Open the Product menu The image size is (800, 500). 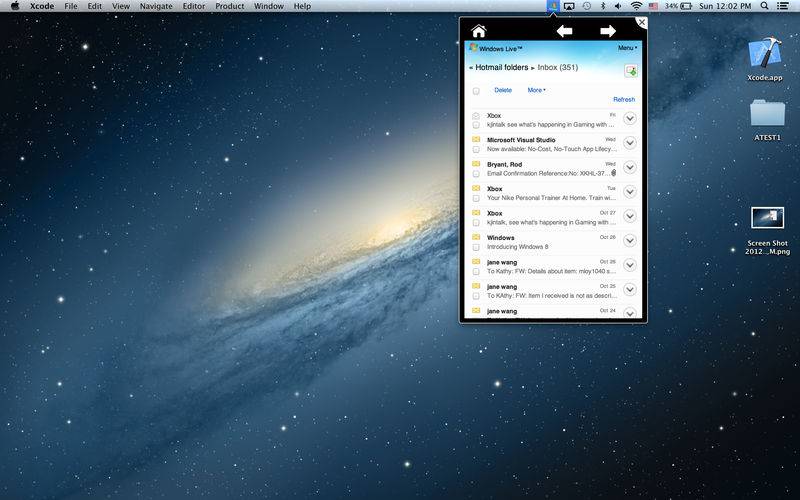[230, 6]
